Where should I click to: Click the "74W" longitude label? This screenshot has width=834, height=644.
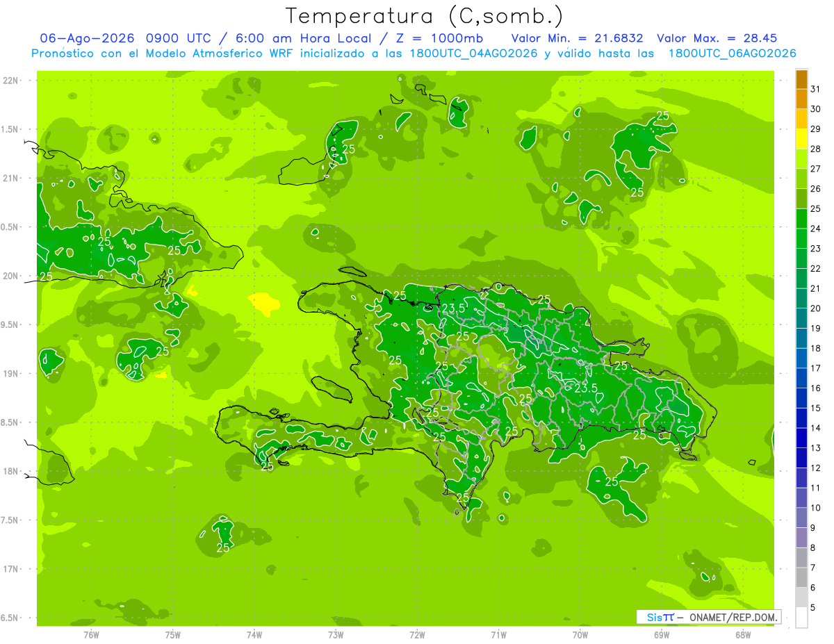pyautogui.click(x=254, y=634)
